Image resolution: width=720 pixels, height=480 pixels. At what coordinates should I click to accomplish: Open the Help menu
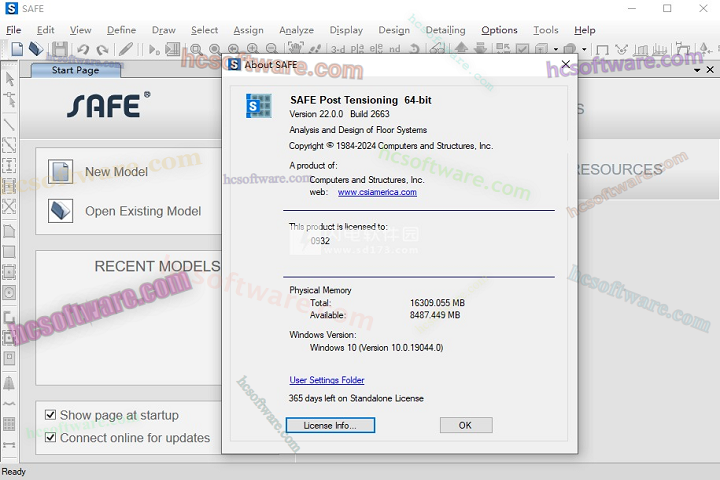pos(585,30)
